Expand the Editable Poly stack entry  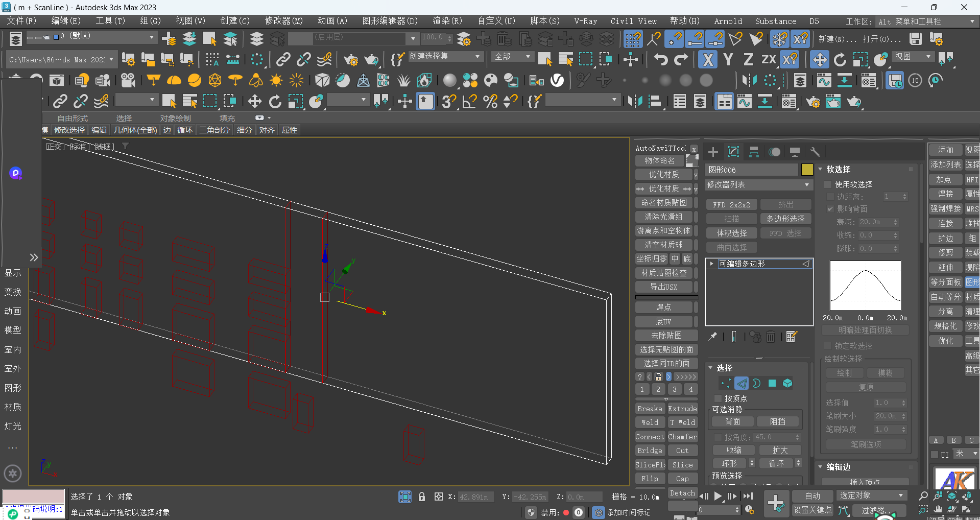(711, 264)
